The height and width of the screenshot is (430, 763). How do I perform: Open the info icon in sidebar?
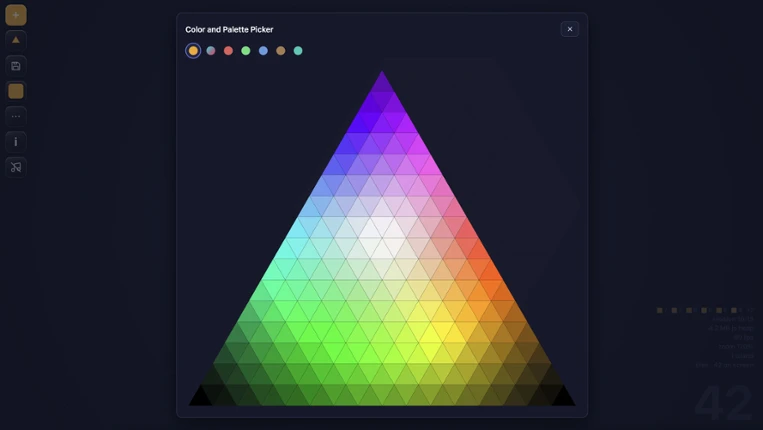(x=16, y=142)
